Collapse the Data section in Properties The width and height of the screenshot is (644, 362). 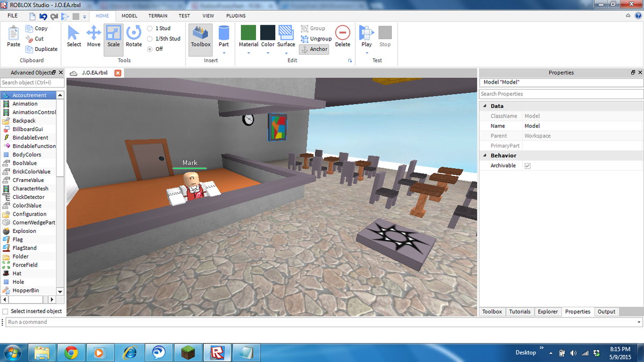485,106
